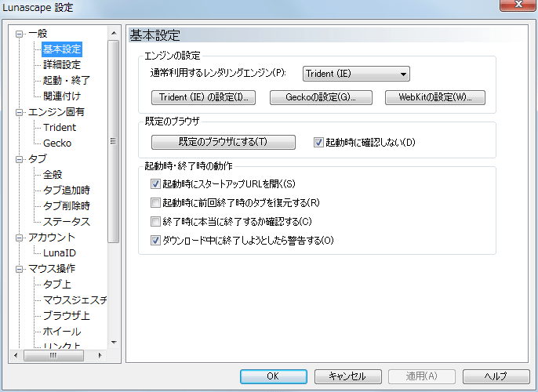
Task: Enable 終了時に本当に終了するか確認する
Action: coord(155,222)
